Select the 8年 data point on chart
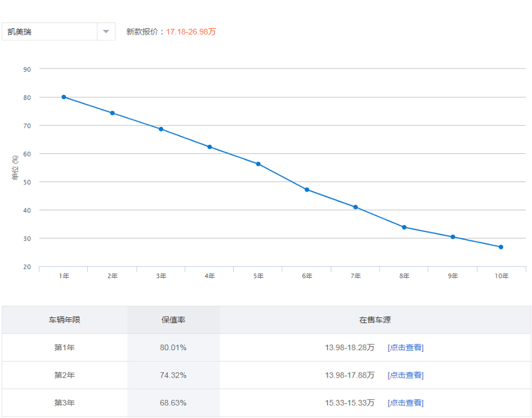The image size is (532, 418). click(x=404, y=228)
